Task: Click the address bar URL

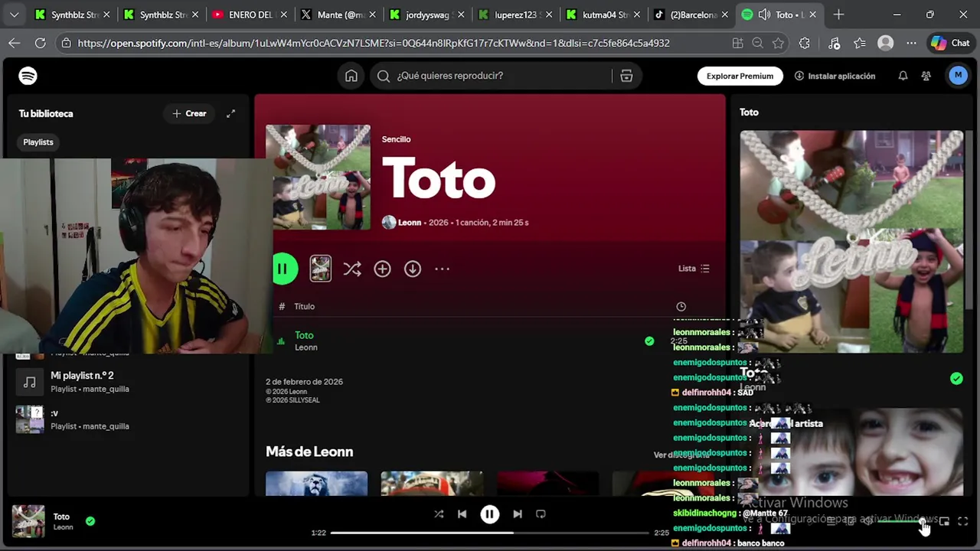Action: (374, 44)
